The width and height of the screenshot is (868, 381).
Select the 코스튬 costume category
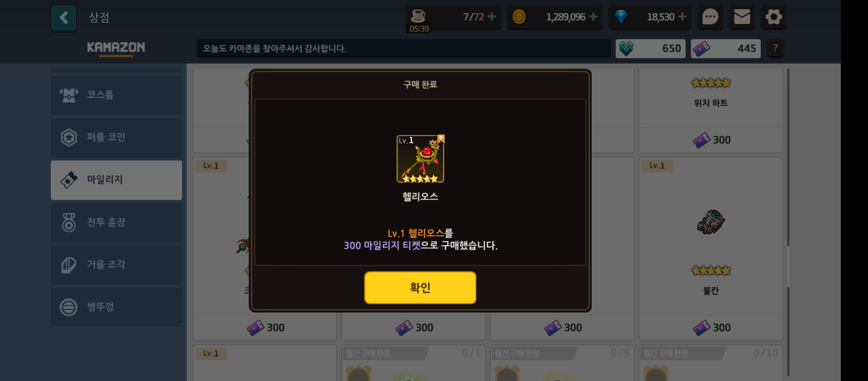116,95
